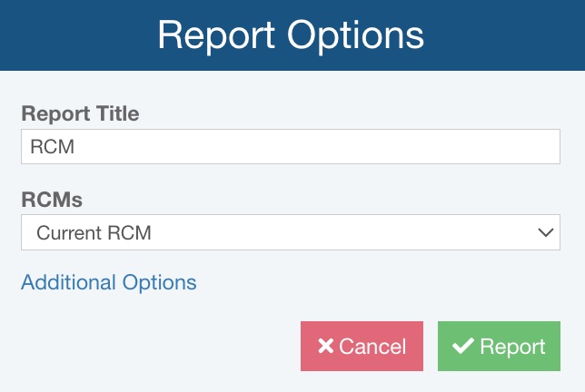Click the Report Options dialog header
The height and width of the screenshot is (392, 585).
click(x=291, y=35)
